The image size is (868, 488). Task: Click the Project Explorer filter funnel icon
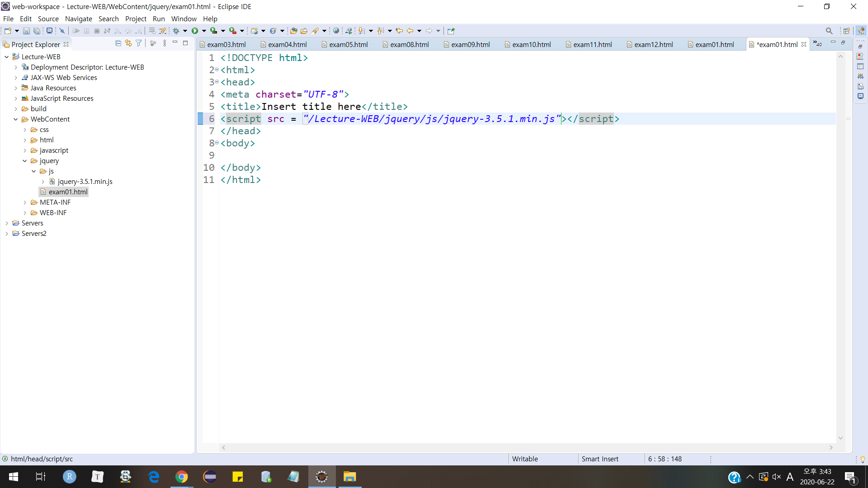[139, 43]
